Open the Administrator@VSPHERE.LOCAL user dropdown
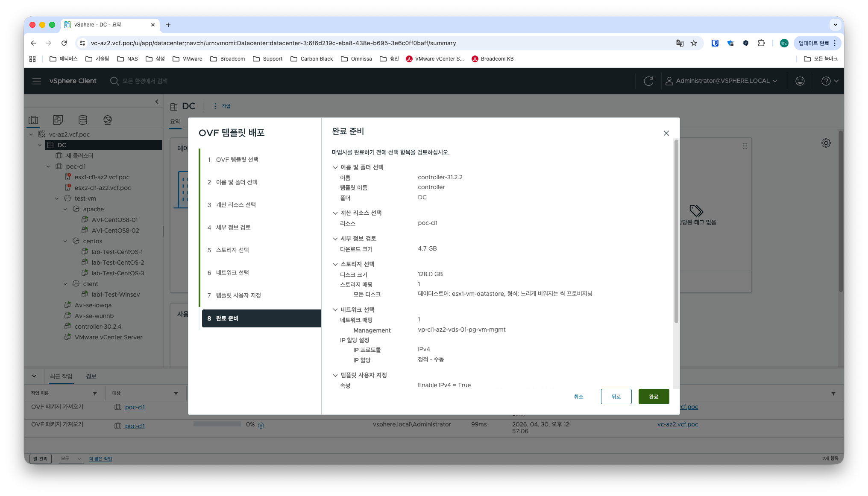Screen dimensions: 868x496 tap(721, 81)
